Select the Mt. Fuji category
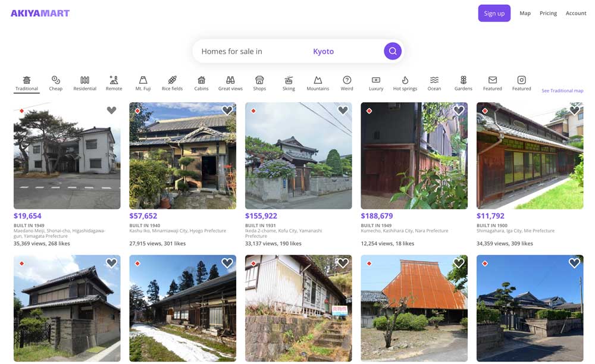Screen dimensions: 595x364 click(x=143, y=83)
